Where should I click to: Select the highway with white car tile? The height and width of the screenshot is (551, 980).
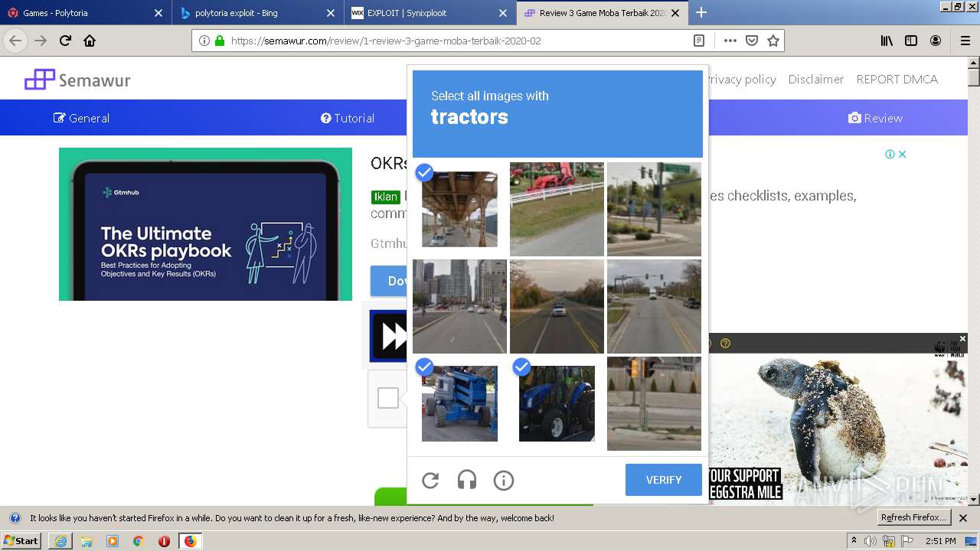point(557,306)
